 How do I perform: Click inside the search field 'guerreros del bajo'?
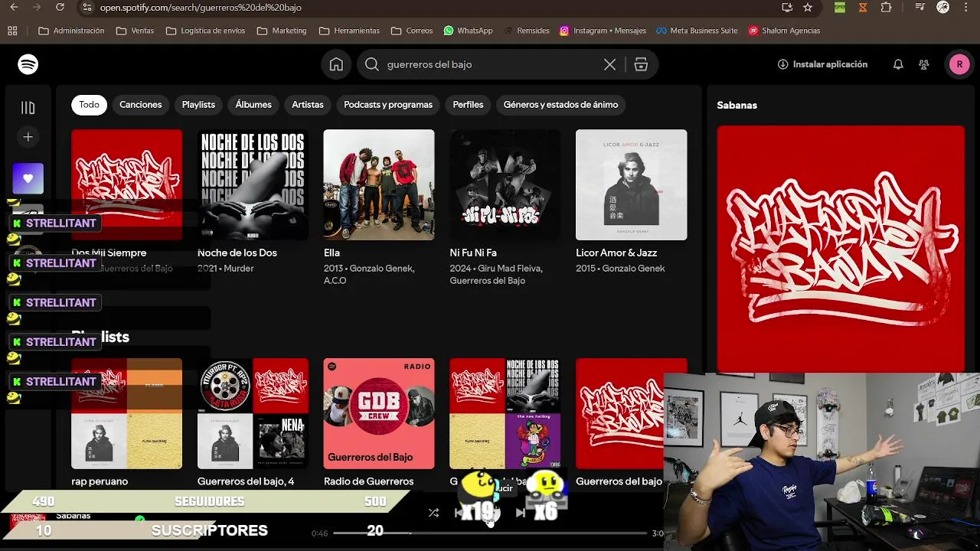pyautogui.click(x=490, y=65)
